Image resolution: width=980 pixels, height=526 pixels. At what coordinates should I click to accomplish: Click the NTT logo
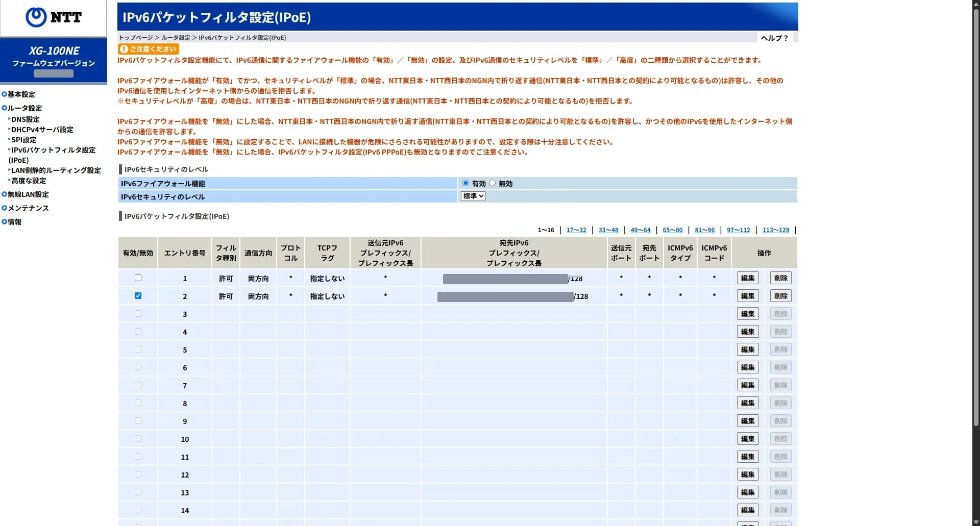point(54,17)
